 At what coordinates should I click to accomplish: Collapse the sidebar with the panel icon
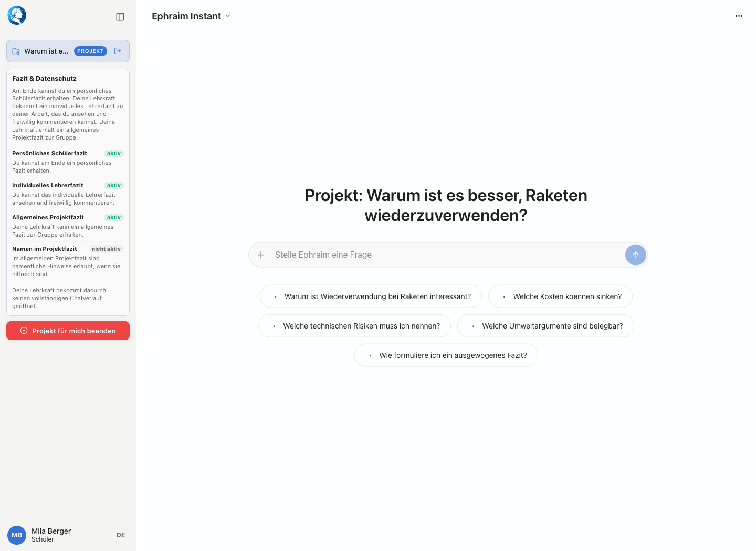[x=120, y=17]
